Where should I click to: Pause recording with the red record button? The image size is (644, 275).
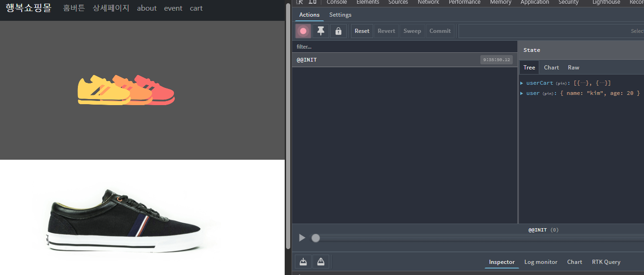tap(303, 31)
